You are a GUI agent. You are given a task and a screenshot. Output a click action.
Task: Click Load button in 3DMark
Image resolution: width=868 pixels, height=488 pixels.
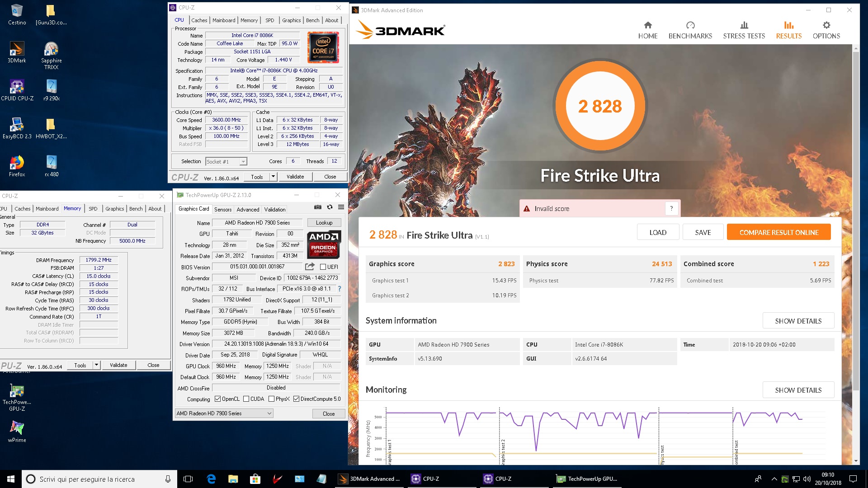pos(658,232)
